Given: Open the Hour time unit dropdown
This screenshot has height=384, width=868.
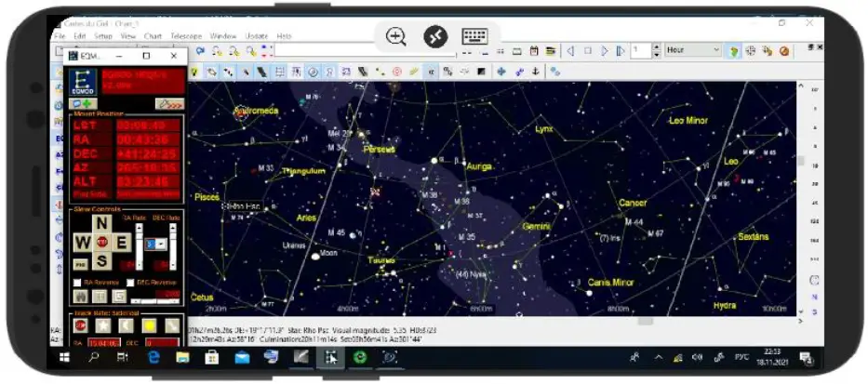Looking at the screenshot, I should 693,50.
